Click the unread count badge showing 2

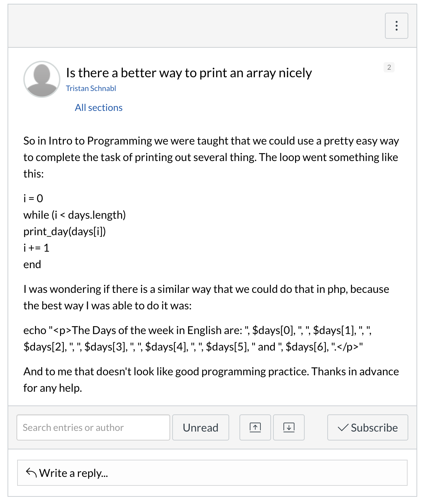pyautogui.click(x=389, y=67)
